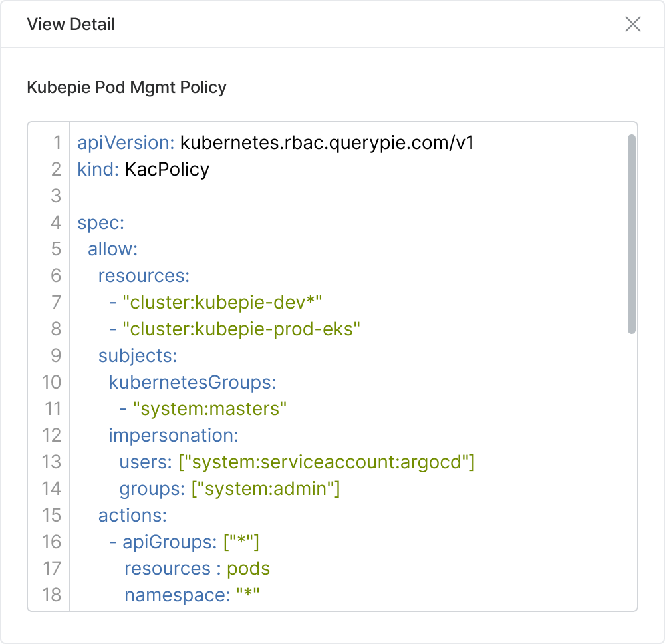Click the 'subjects:' key on line 9

(138, 356)
